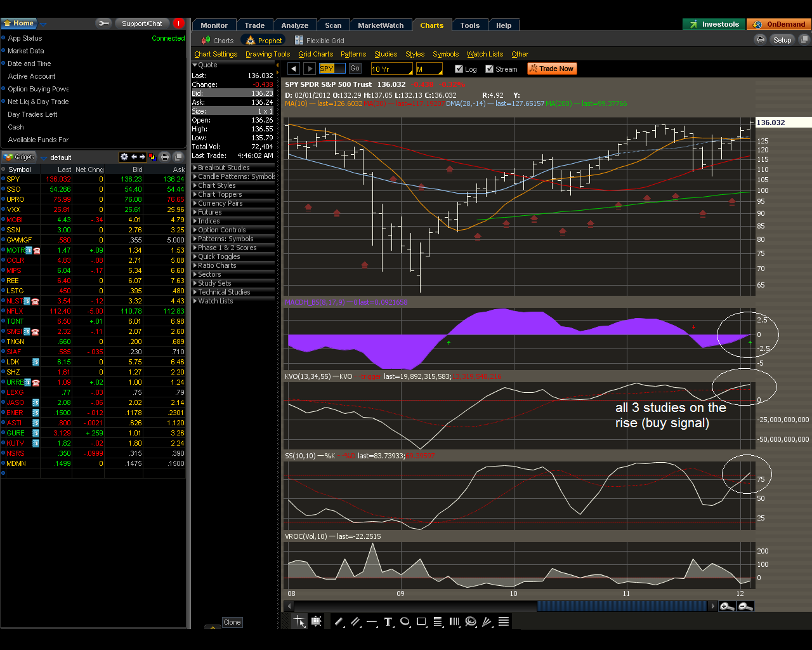This screenshot has height=650, width=812.
Task: Open the Studies menu
Action: coord(386,54)
